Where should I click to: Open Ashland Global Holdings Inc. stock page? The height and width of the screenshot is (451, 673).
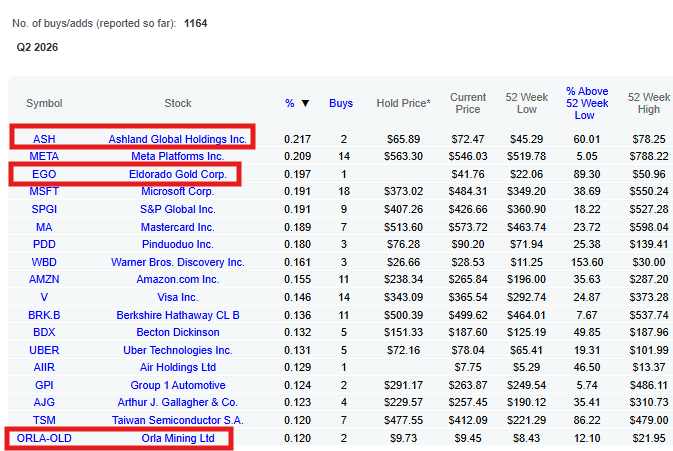point(178,139)
